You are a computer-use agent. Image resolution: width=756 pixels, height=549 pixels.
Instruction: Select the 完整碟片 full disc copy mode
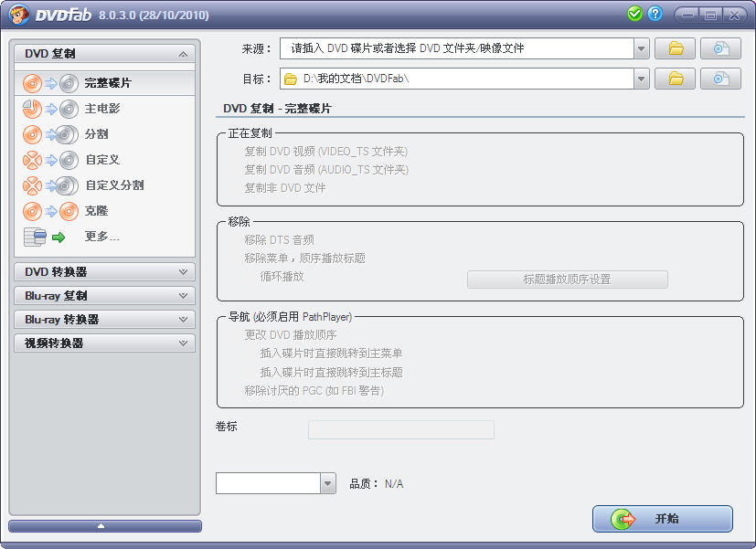106,83
